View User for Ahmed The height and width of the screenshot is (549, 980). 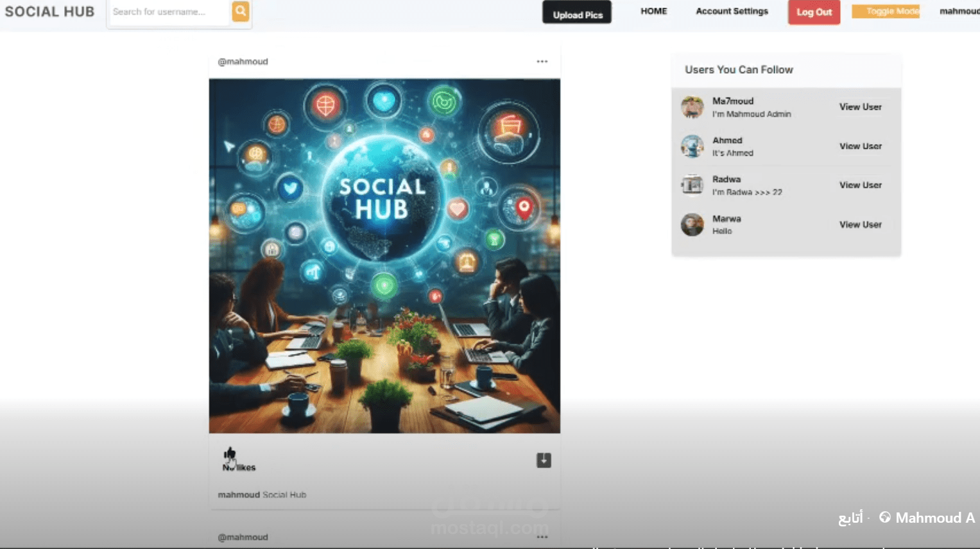[x=861, y=146]
